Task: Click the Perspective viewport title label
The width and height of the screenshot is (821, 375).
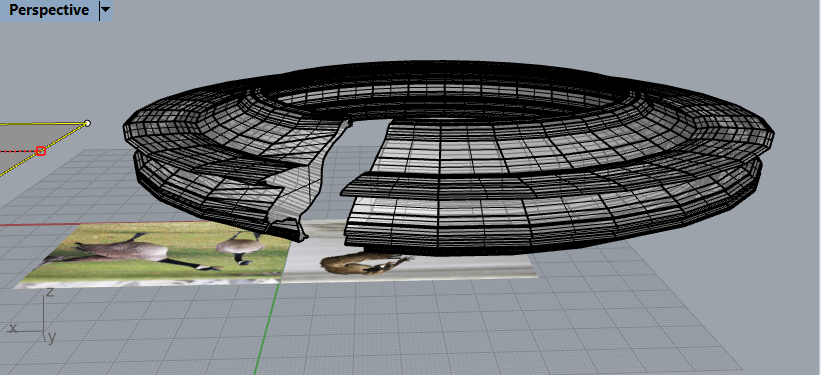Action: [49, 10]
